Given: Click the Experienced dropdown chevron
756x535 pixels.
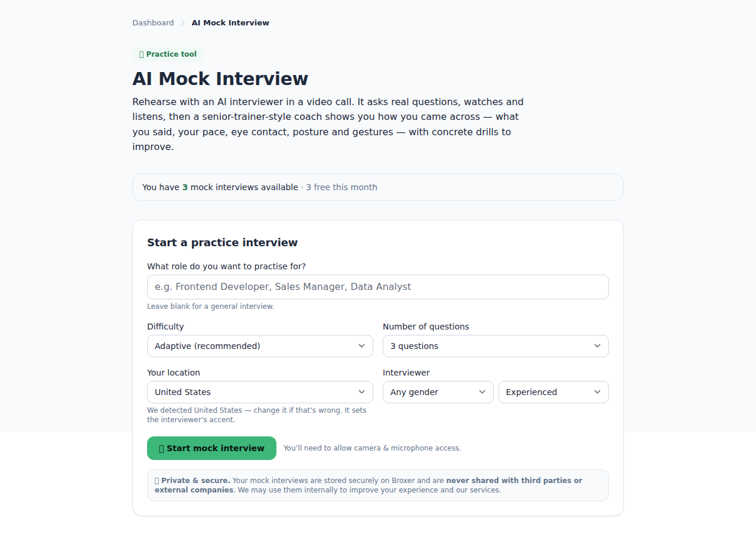Looking at the screenshot, I should pos(598,392).
